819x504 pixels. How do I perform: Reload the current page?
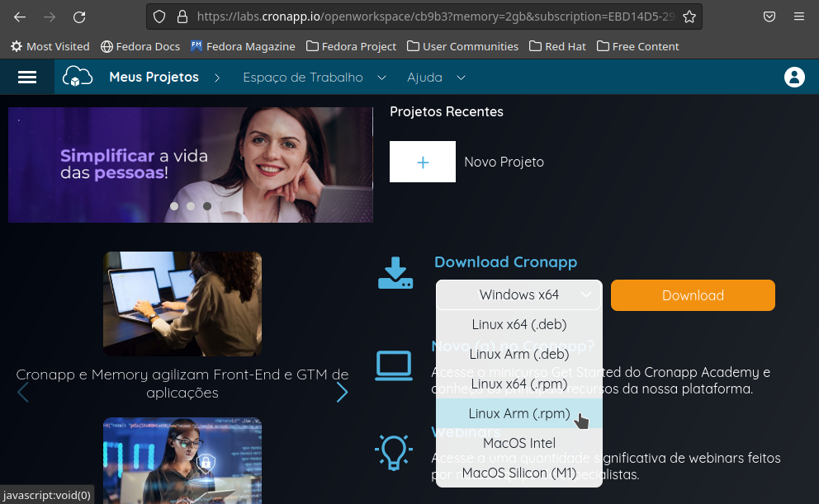(79, 17)
